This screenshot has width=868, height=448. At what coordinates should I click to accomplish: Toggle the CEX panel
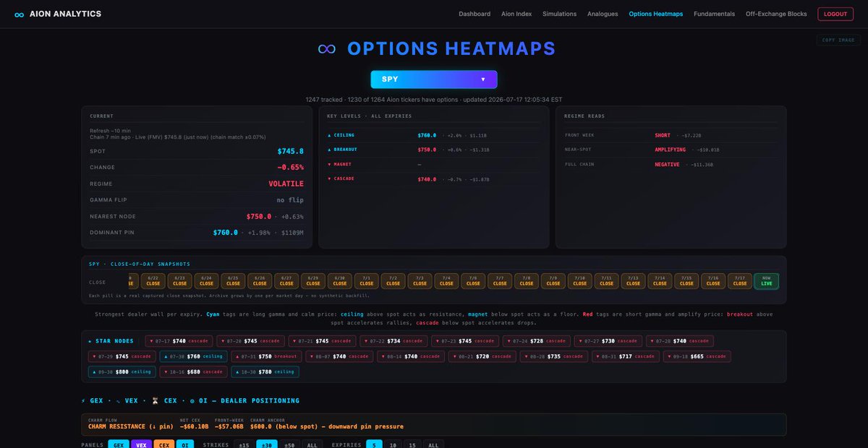164,445
